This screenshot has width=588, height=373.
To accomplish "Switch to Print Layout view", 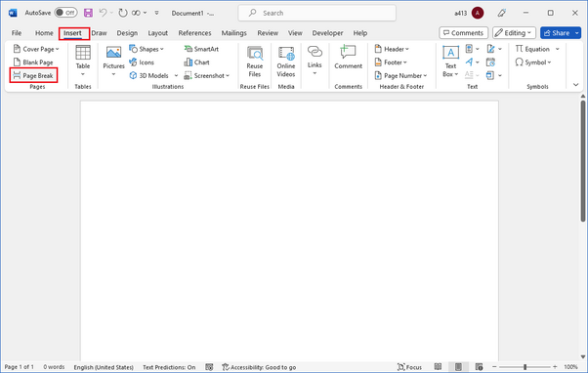I will pyautogui.click(x=458, y=367).
